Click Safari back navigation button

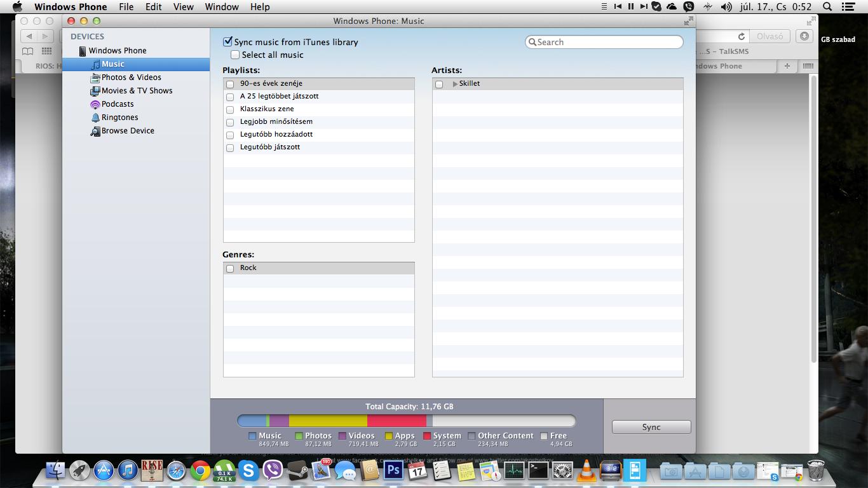click(x=29, y=36)
